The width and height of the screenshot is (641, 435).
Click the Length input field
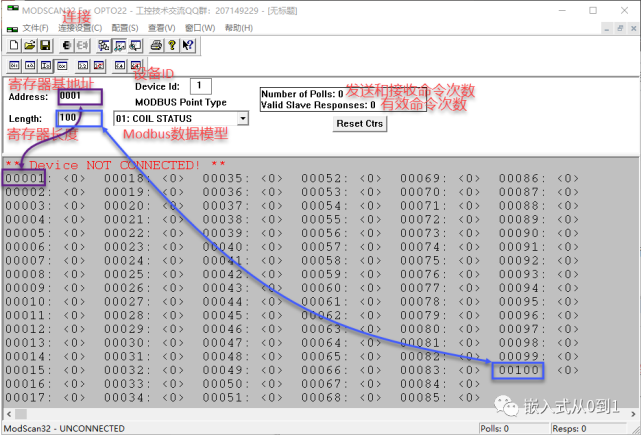pyautogui.click(x=80, y=118)
